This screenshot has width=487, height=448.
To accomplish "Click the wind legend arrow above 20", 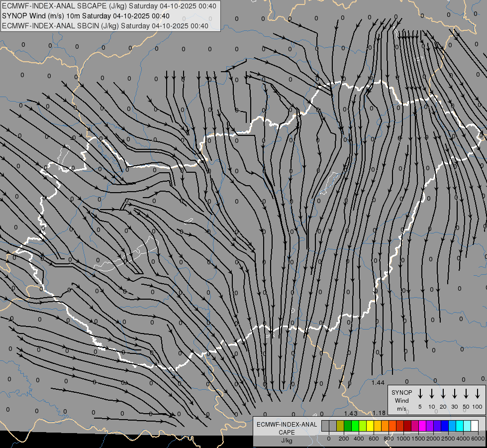I will (443, 394).
